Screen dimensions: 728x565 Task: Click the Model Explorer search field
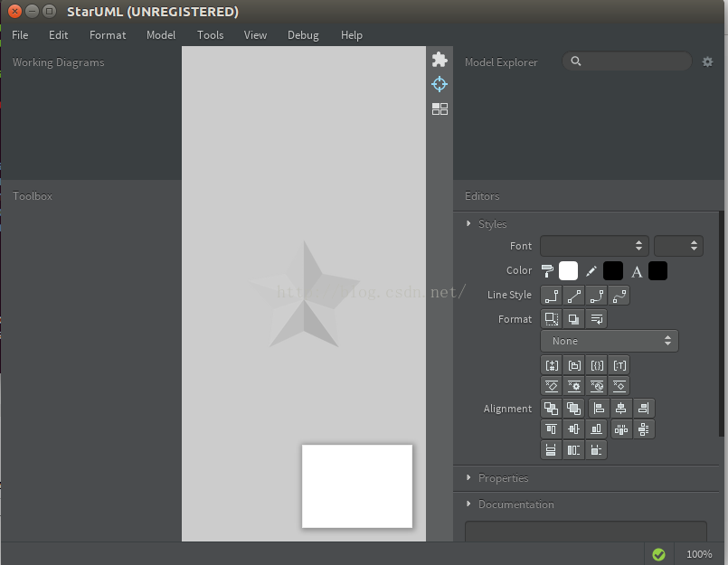pos(627,61)
